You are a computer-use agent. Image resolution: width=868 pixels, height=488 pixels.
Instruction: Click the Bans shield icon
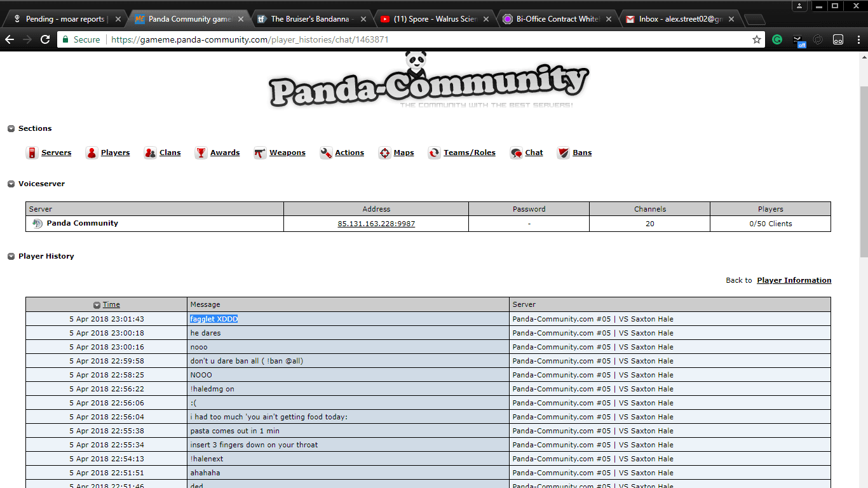(563, 153)
